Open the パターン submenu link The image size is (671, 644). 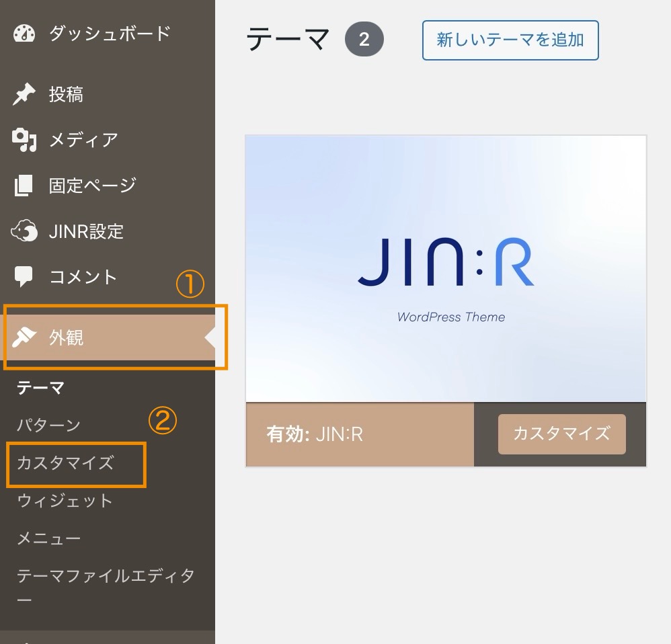49,426
